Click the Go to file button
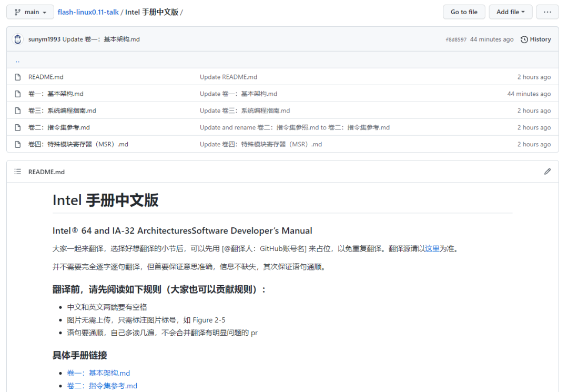 tap(464, 12)
